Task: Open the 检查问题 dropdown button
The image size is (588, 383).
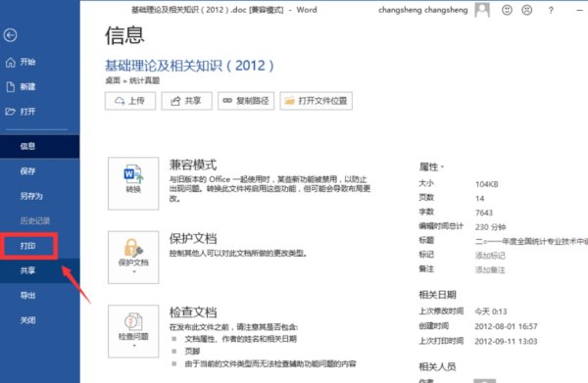Action: (133, 331)
